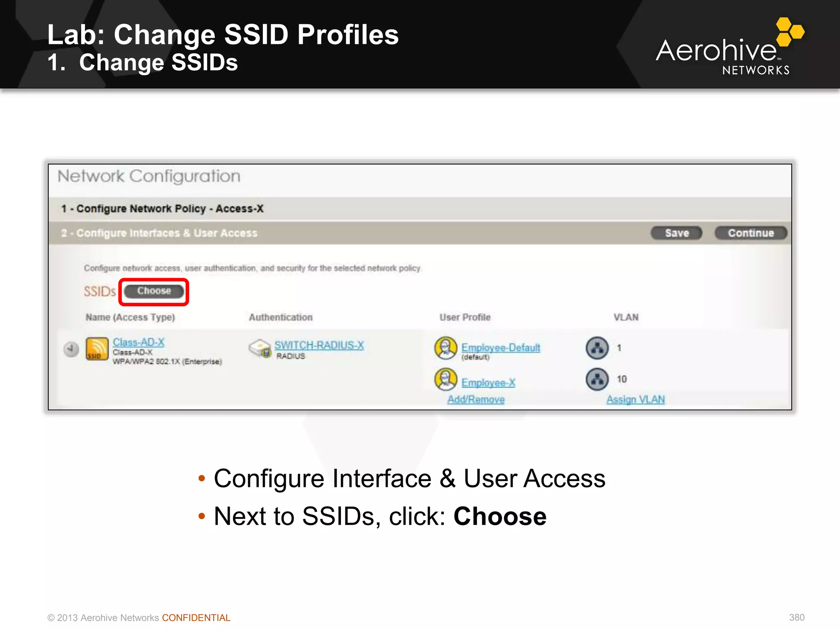This screenshot has width=840, height=630.
Task: Click the VLAN column header
Action: [x=626, y=317]
